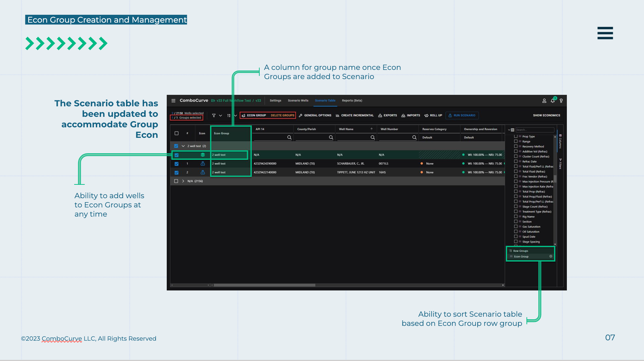Switch to the Scenario Wells tab
The width and height of the screenshot is (644, 361).
point(298,101)
